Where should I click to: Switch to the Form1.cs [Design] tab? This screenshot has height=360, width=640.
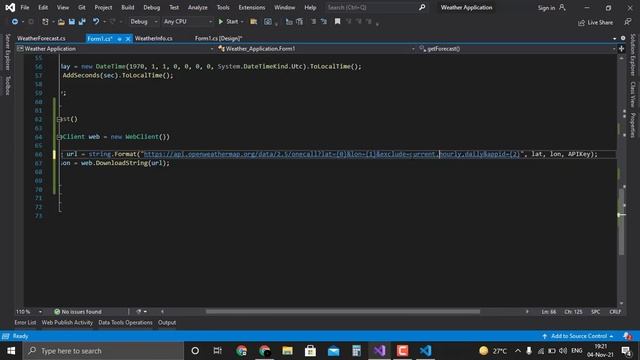(x=218, y=38)
